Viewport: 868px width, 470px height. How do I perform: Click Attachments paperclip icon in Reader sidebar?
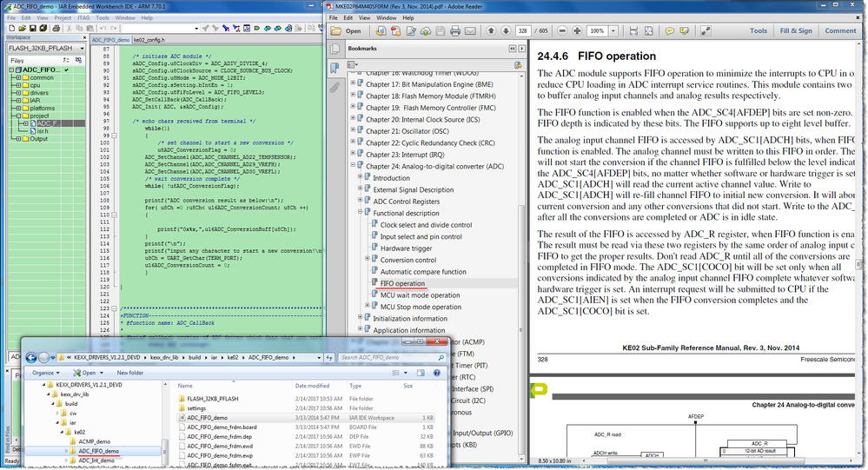pyautogui.click(x=335, y=88)
